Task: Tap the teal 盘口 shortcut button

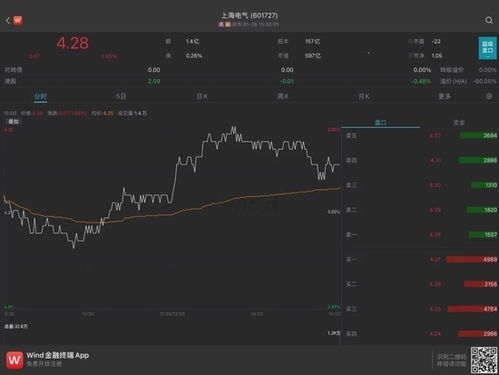Action: [x=487, y=48]
